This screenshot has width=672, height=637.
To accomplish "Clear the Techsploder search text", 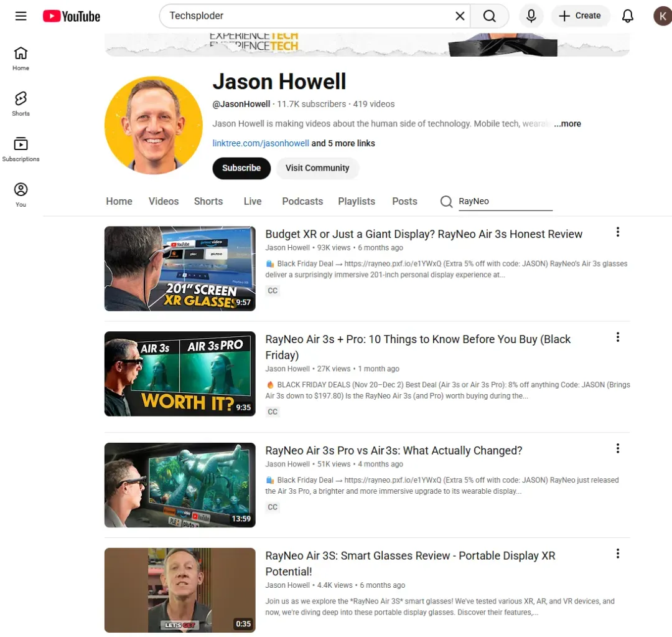I will [460, 16].
